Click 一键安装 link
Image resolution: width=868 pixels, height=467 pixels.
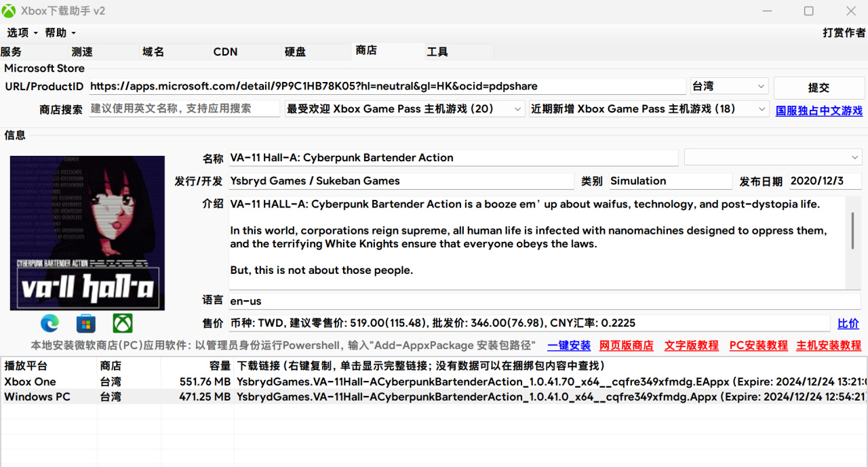point(569,346)
